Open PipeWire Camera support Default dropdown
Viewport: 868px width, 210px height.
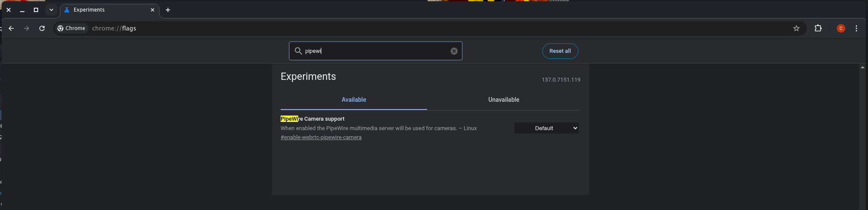point(546,128)
